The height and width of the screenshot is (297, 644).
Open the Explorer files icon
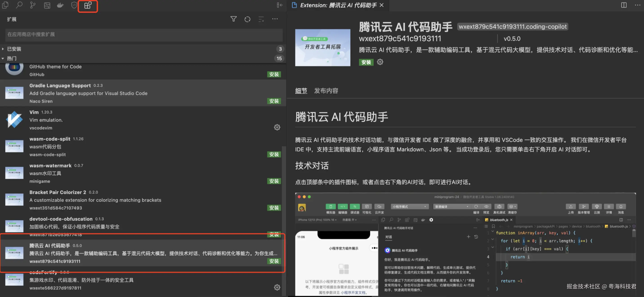point(5,5)
